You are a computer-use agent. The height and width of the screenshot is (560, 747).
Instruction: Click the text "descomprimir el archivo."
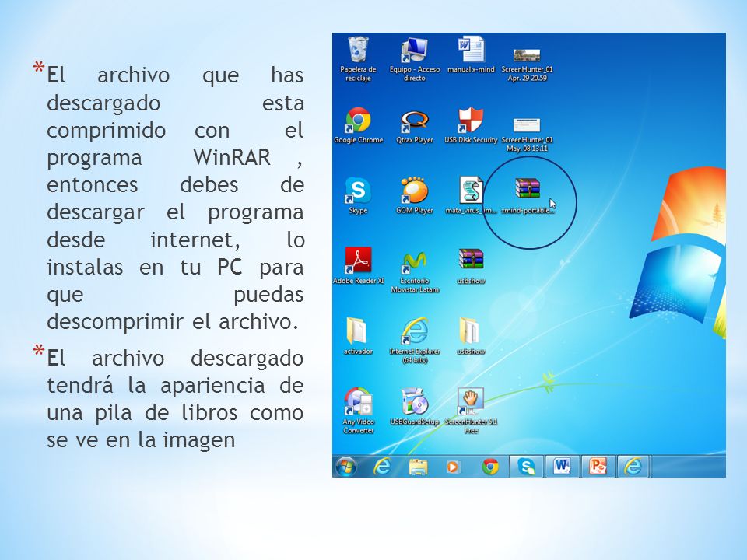pyautogui.click(x=173, y=322)
